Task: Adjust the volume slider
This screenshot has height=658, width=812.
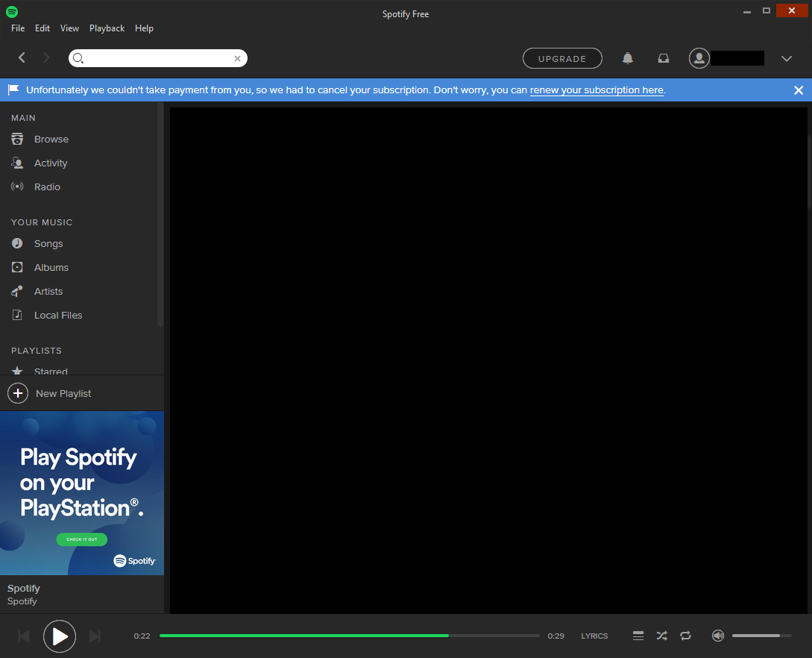Action: click(762, 636)
